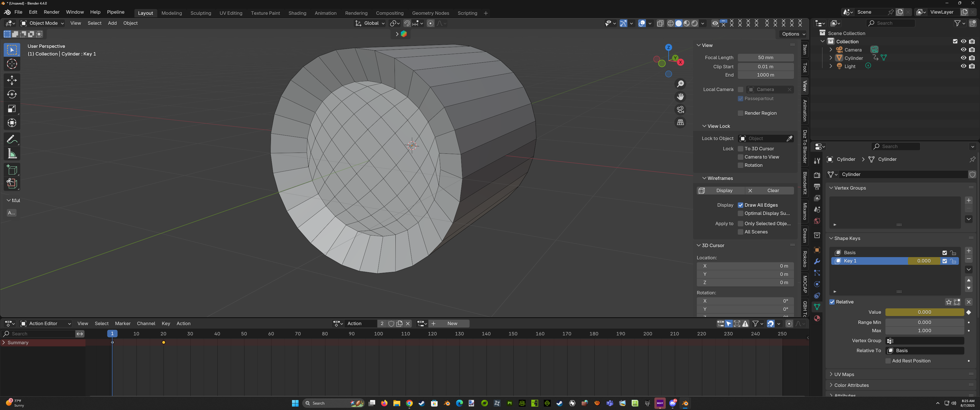Viewport: 980px width, 410px height.
Task: Switch to the Shading workspace tab
Action: (x=297, y=13)
